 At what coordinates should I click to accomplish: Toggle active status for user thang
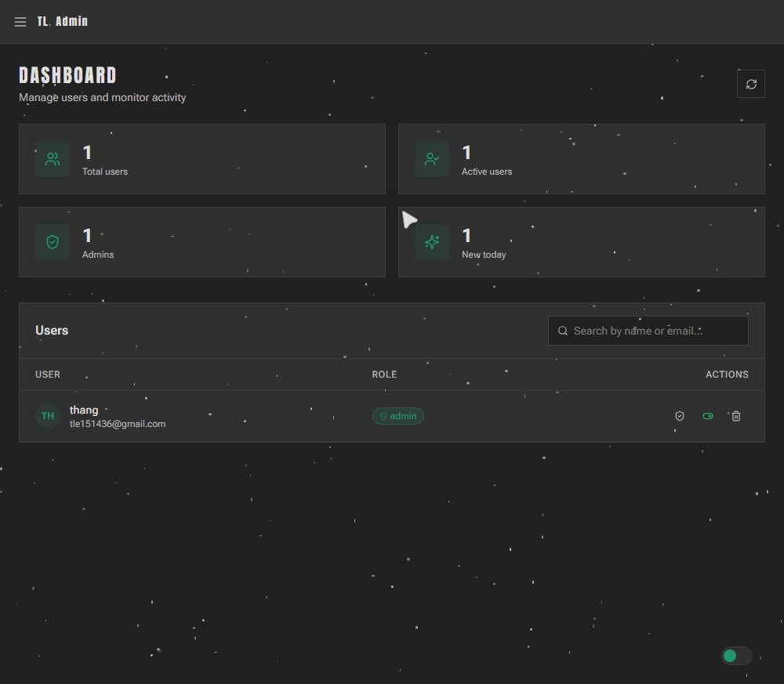point(708,416)
